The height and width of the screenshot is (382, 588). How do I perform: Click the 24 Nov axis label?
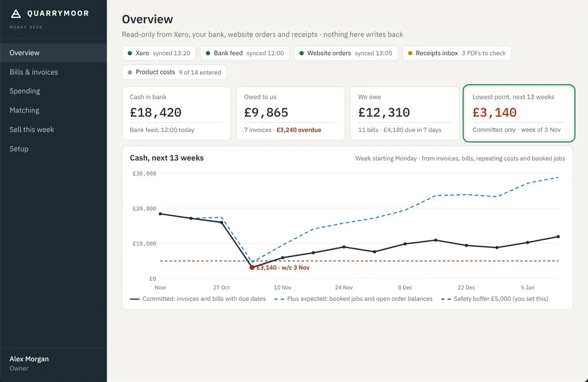pos(344,287)
